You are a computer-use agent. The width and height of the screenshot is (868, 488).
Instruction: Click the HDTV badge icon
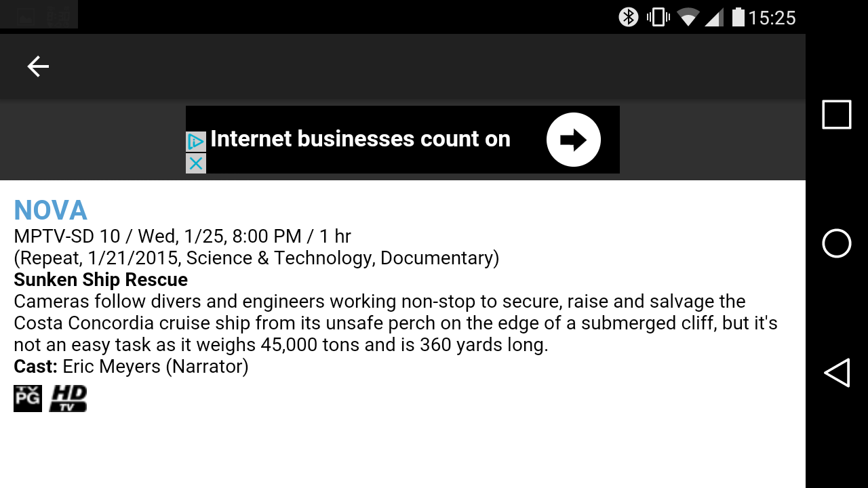68,399
